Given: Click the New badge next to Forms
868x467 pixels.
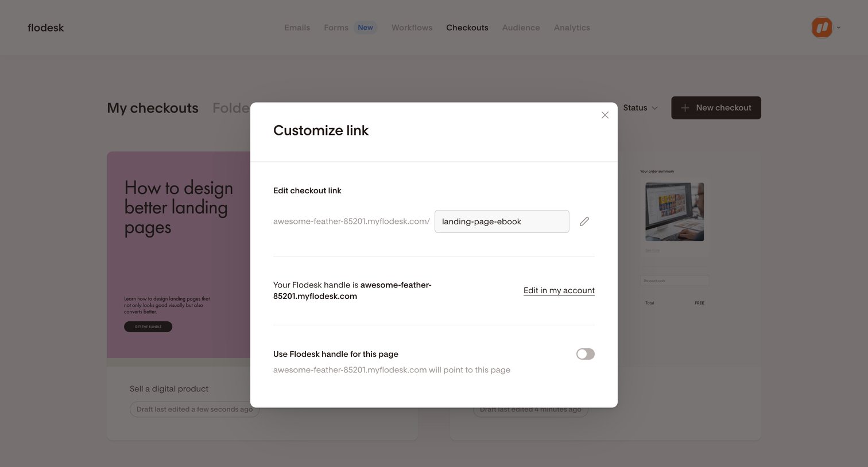Looking at the screenshot, I should coord(365,28).
